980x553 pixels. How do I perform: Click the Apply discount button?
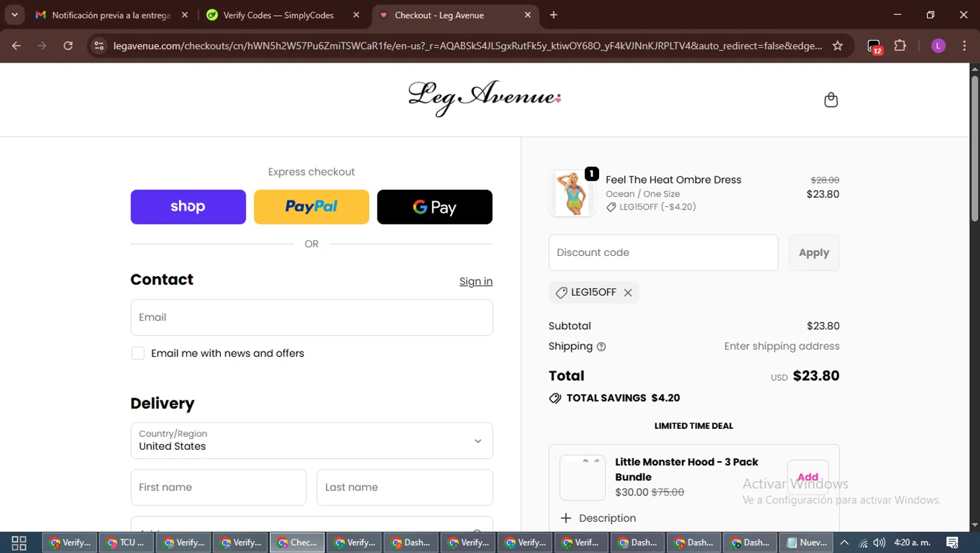(x=814, y=253)
